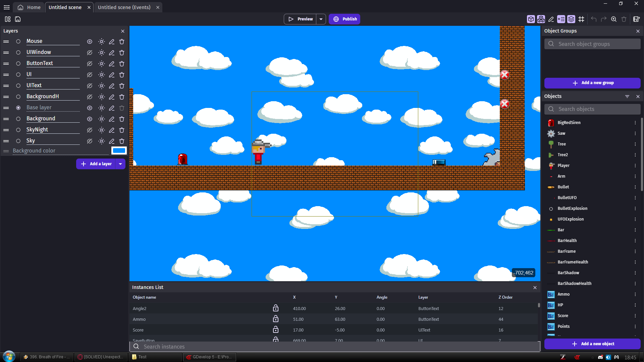Show the SkyNight layer
644x362 pixels.
point(90,130)
